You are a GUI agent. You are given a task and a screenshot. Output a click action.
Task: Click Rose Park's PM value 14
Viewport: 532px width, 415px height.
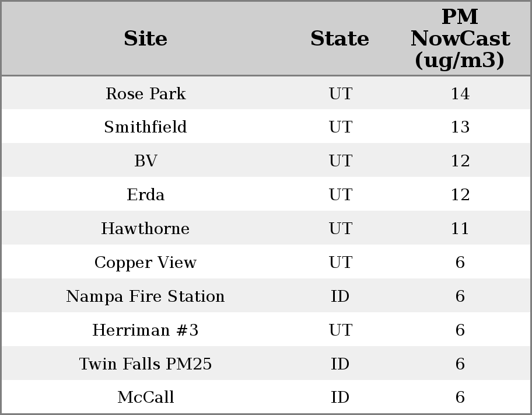[460, 93]
